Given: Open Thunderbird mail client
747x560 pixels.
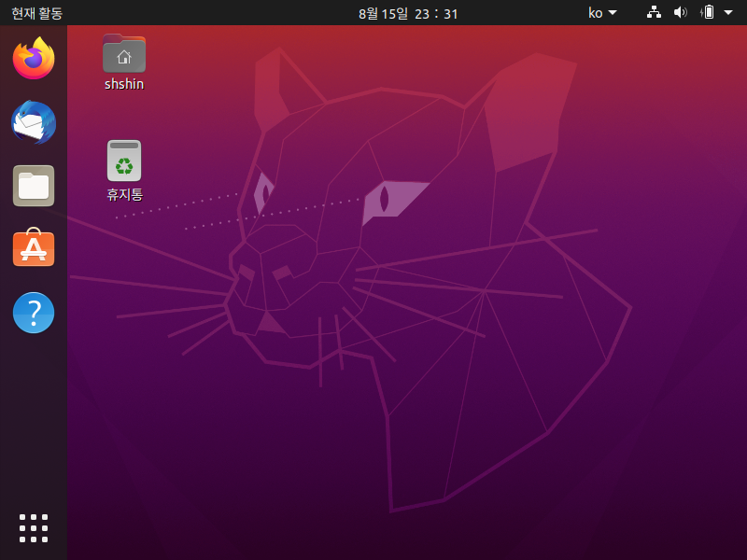Looking at the screenshot, I should pyautogui.click(x=34, y=122).
